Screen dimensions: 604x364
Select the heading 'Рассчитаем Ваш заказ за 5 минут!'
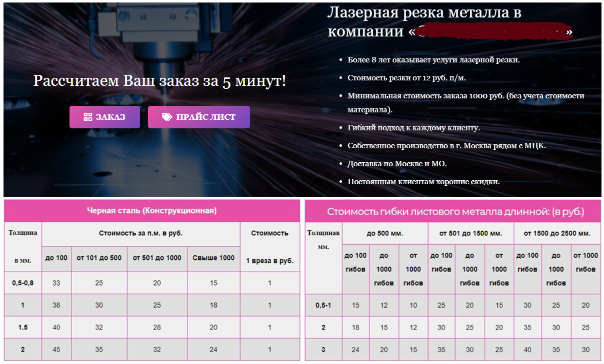[159, 81]
